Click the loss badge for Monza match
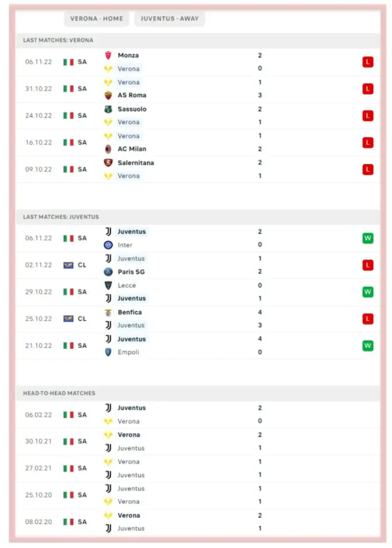This screenshot has width=392, height=548. 367,62
